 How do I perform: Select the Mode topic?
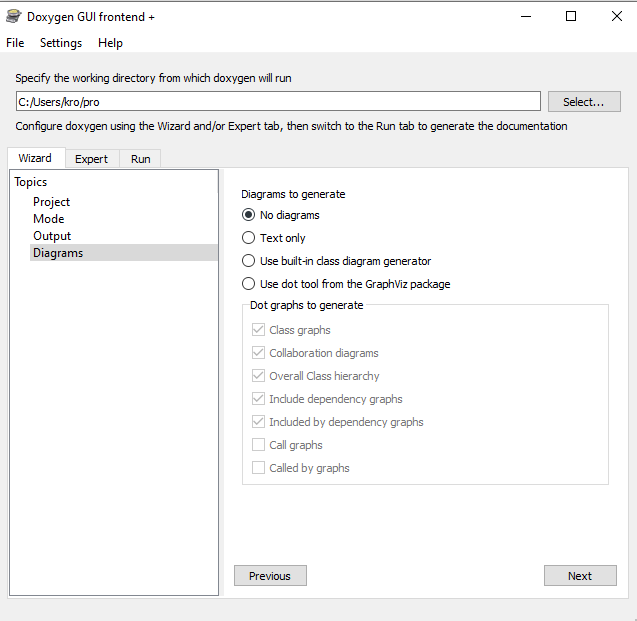coord(49,219)
